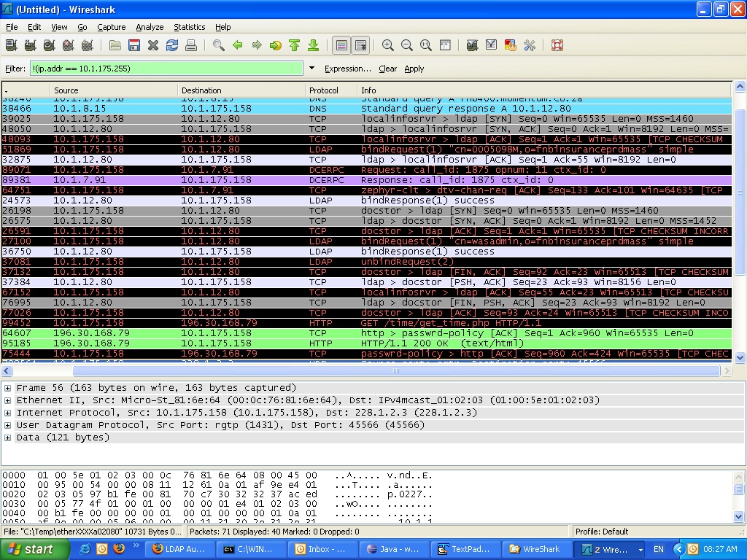Open the Coloring Rules icon
This screenshot has height=560, width=747.
[511, 45]
